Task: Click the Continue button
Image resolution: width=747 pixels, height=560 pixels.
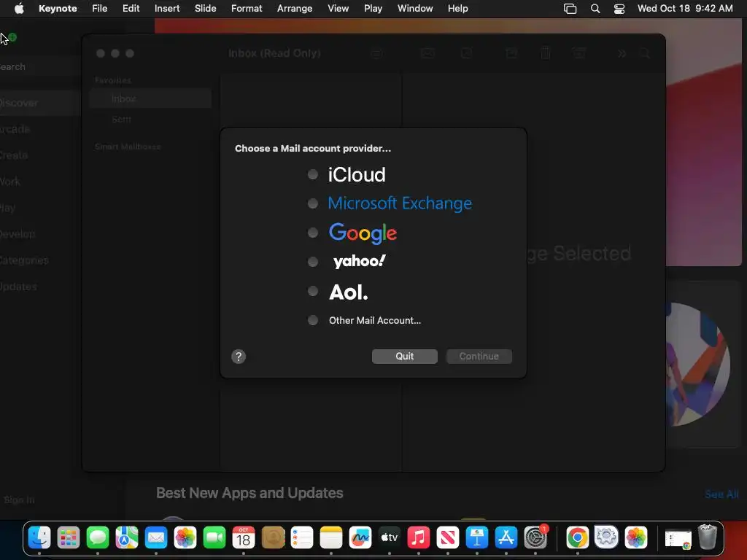Action: 479,356
